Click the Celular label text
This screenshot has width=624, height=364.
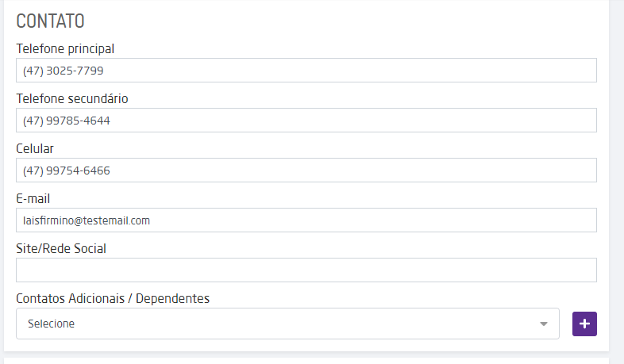(35, 149)
